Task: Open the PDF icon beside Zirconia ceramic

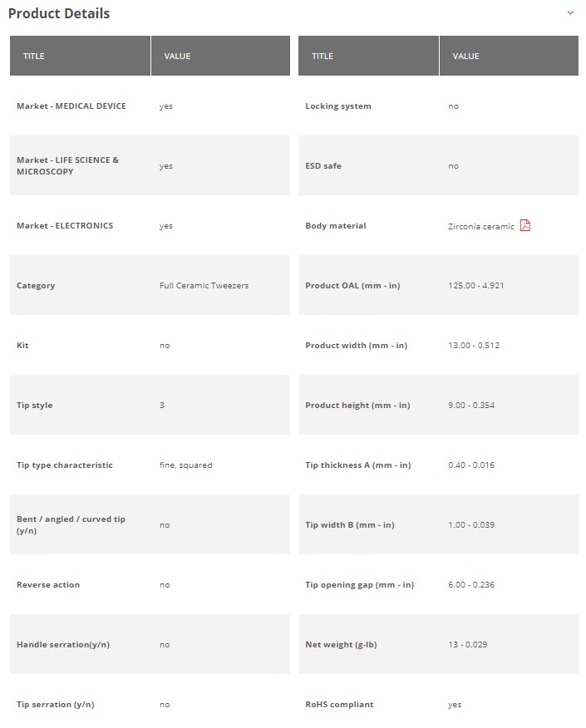Action: [525, 225]
